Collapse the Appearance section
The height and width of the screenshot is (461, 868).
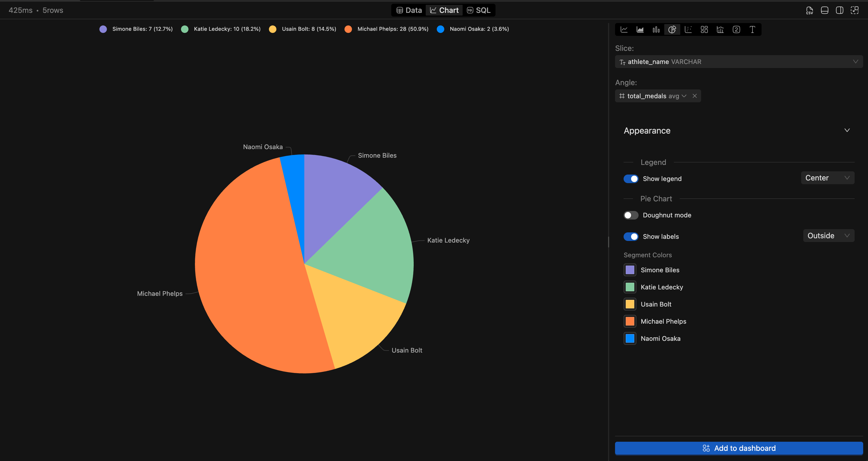(x=847, y=130)
